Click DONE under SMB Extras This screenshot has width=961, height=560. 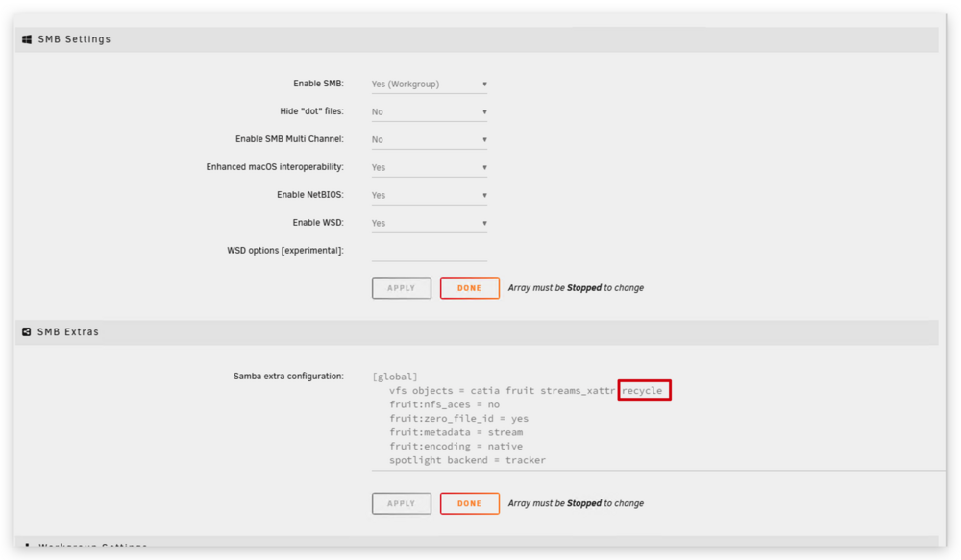[470, 503]
